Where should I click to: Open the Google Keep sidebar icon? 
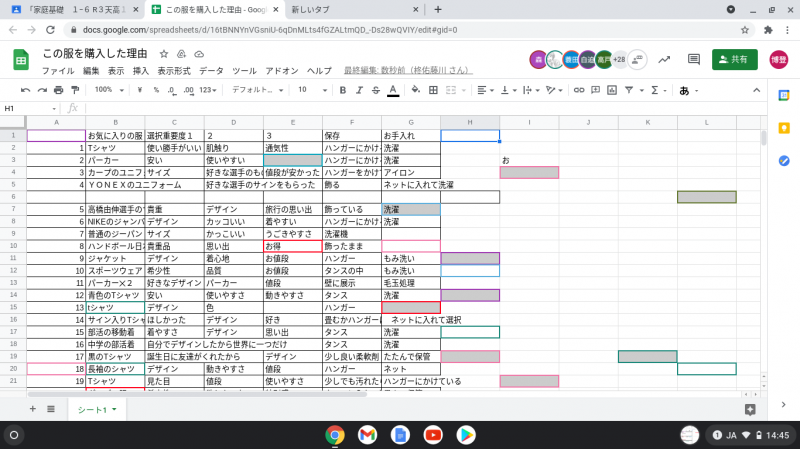(x=785, y=127)
